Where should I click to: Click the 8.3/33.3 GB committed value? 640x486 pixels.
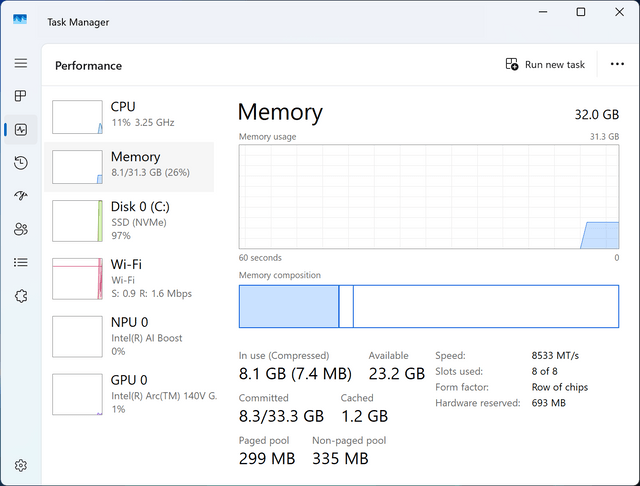pyautogui.click(x=281, y=416)
